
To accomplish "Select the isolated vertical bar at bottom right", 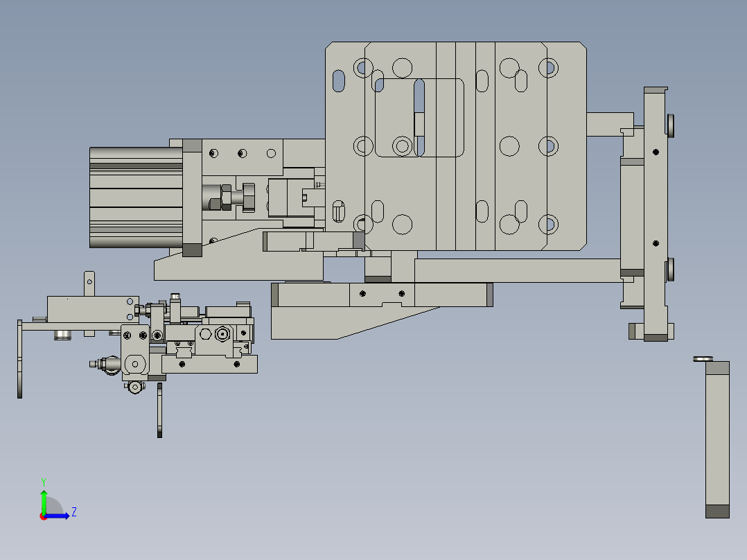I will 717,439.
